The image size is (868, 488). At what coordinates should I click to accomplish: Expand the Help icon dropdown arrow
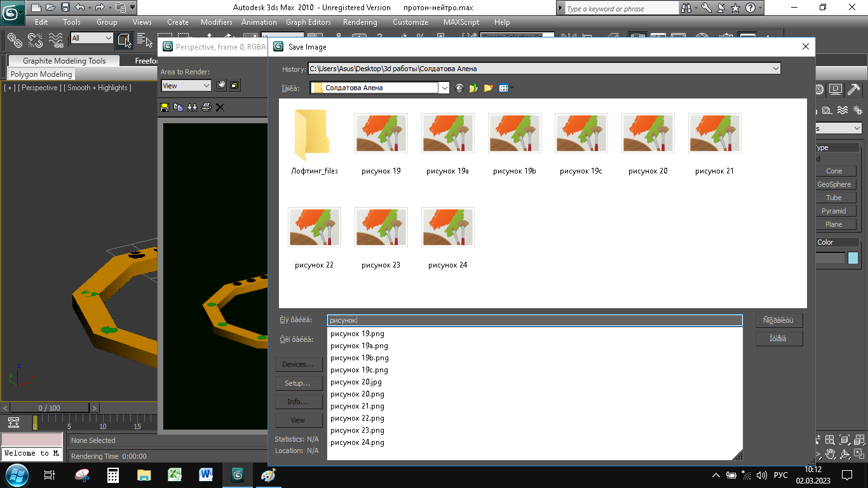[x=759, y=8]
